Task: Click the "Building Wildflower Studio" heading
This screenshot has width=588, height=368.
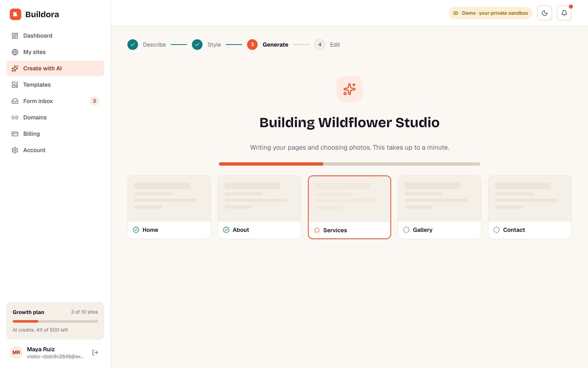Action: click(x=350, y=123)
